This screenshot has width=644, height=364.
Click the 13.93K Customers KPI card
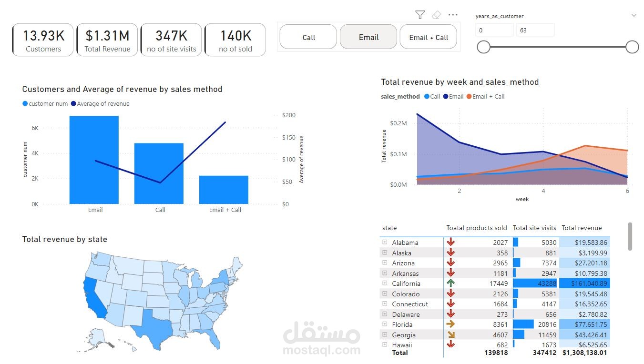coord(42,40)
